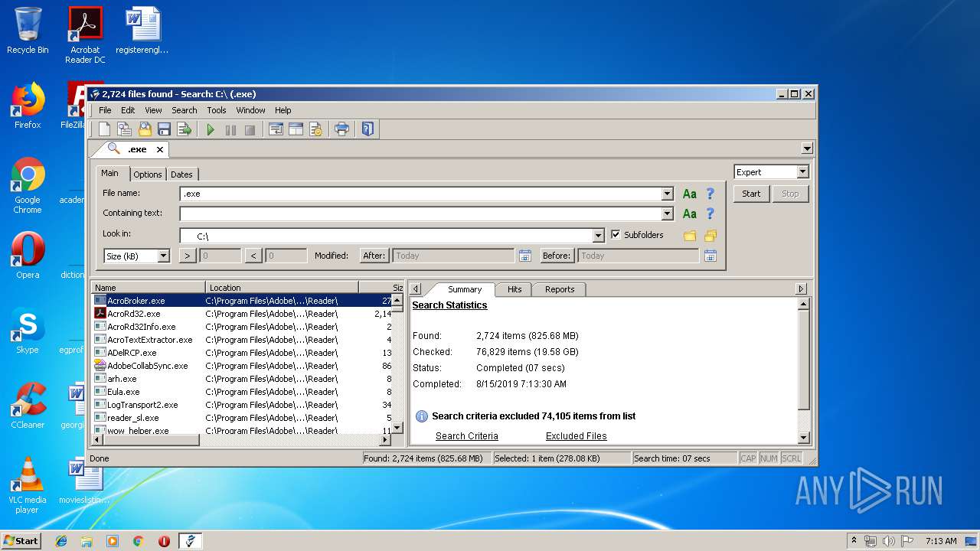
Task: Open the tab list arrow dropdown
Action: tap(807, 148)
